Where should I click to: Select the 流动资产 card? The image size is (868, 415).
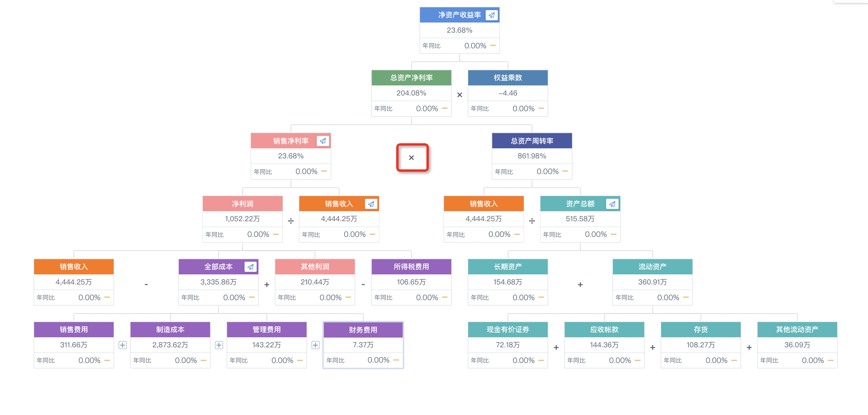pos(652,282)
